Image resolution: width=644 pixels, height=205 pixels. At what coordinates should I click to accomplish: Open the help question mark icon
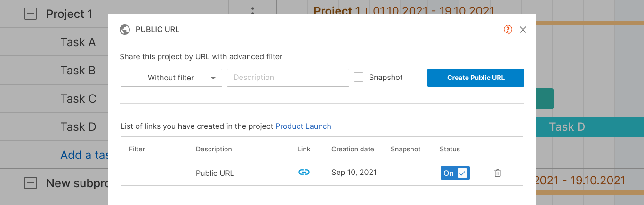coord(507,30)
